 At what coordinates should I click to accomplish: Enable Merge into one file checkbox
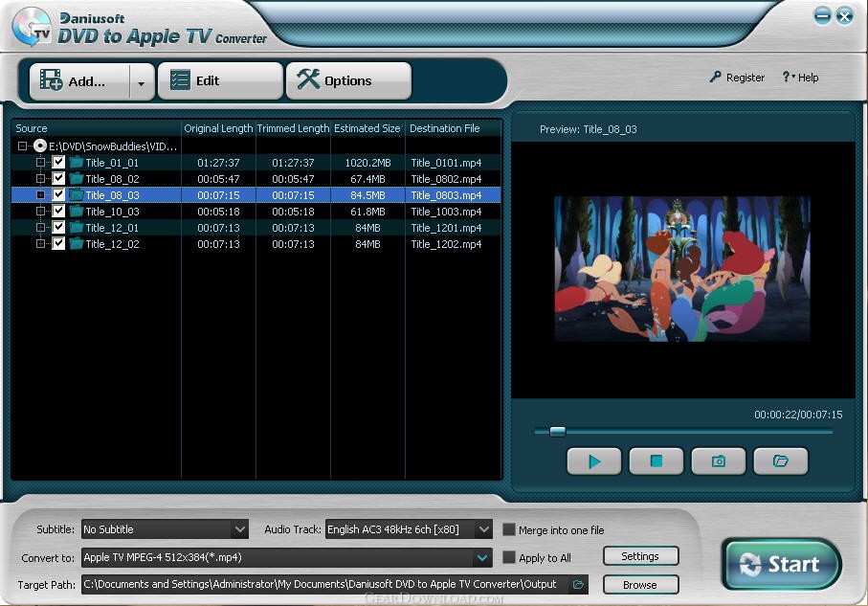click(509, 529)
